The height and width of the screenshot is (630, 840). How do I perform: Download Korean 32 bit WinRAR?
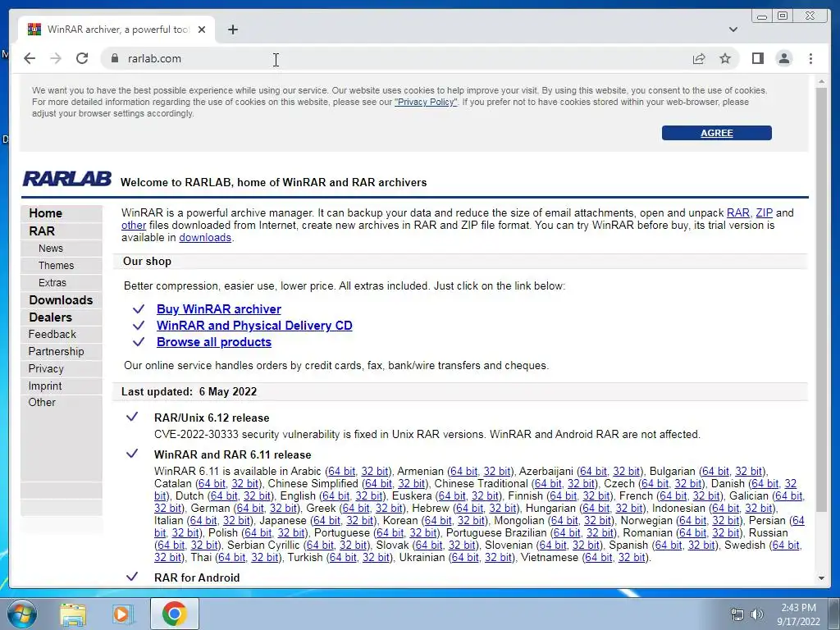point(472,521)
